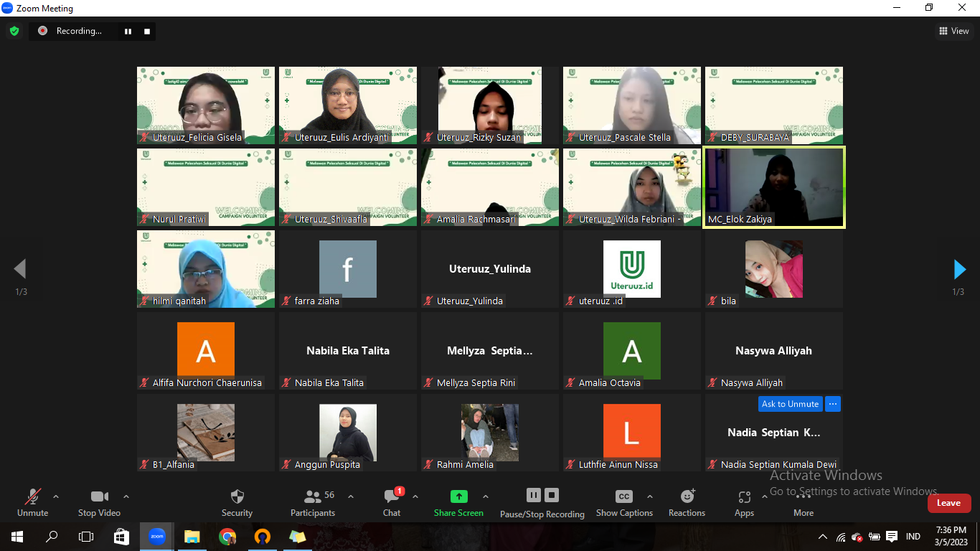
Task: Select Uteruuz_Eulis Ardiyanti video tile
Action: [348, 105]
